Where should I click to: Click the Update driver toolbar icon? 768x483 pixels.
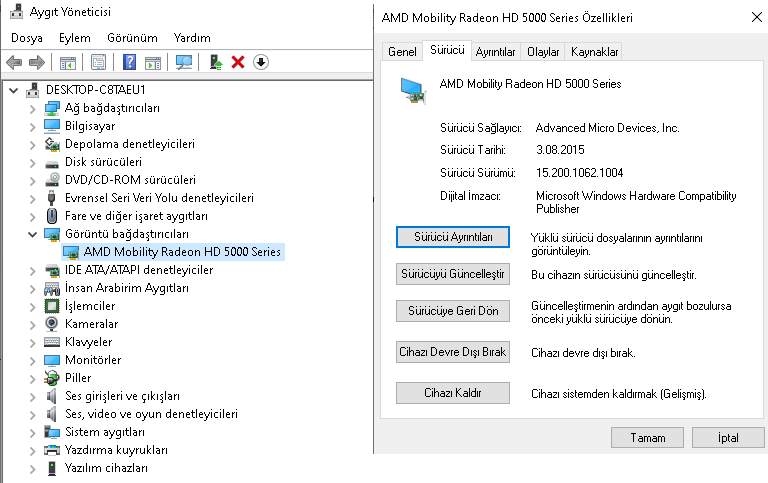216,62
